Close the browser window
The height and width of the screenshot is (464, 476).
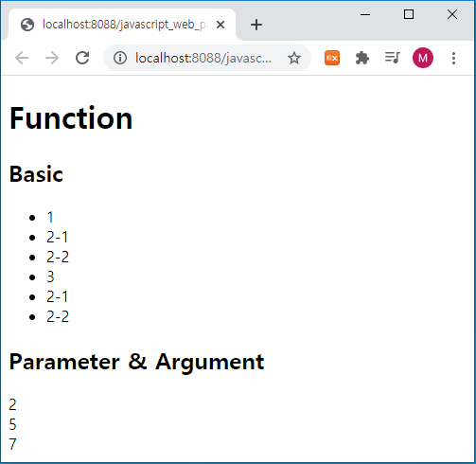pyautogui.click(x=452, y=14)
